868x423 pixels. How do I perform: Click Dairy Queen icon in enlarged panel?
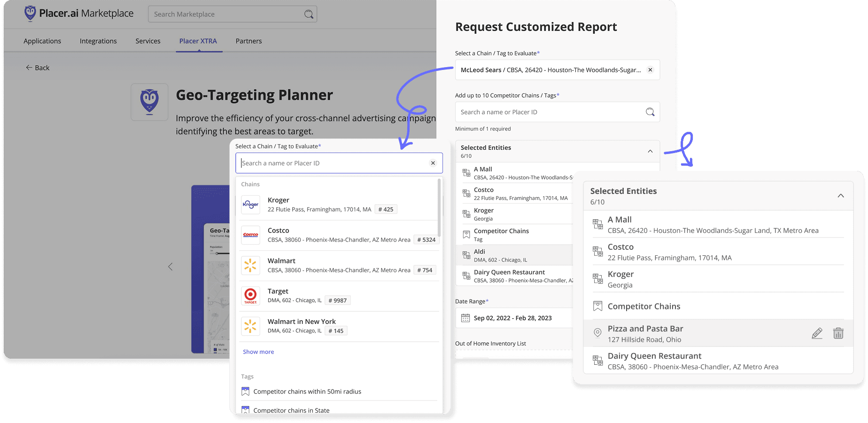(597, 361)
